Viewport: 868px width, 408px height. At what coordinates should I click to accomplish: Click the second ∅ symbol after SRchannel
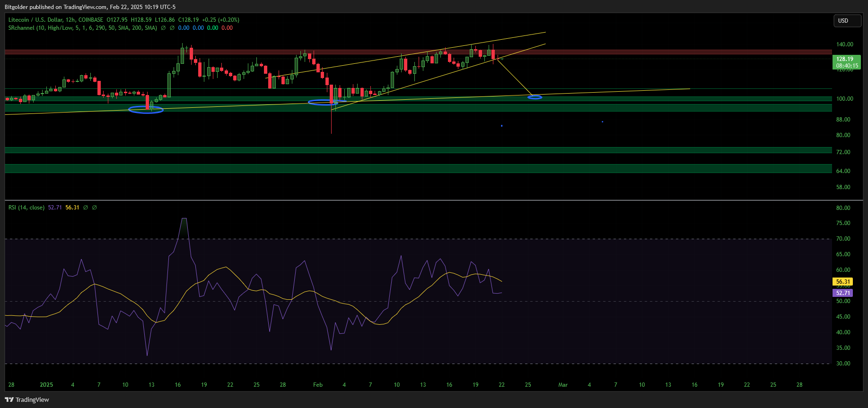pyautogui.click(x=172, y=28)
